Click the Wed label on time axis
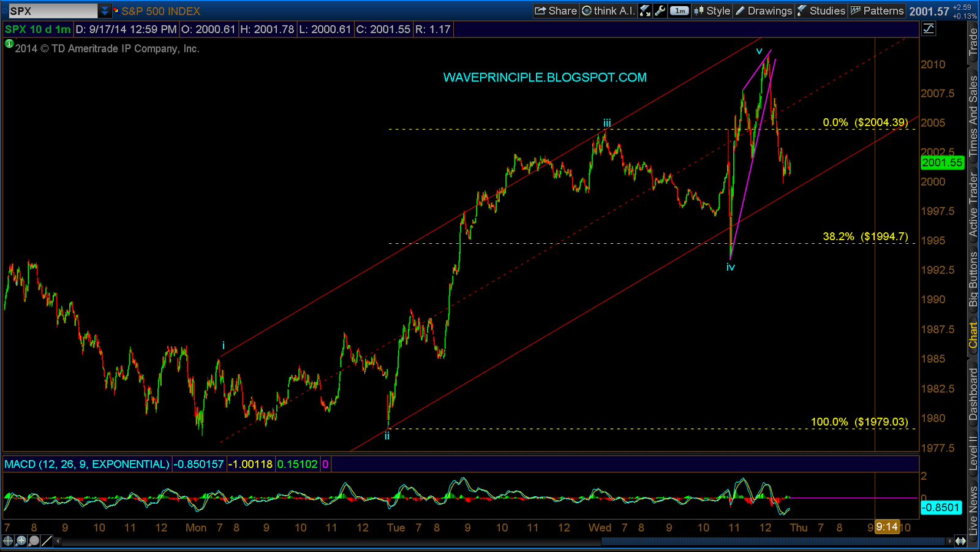 click(600, 527)
